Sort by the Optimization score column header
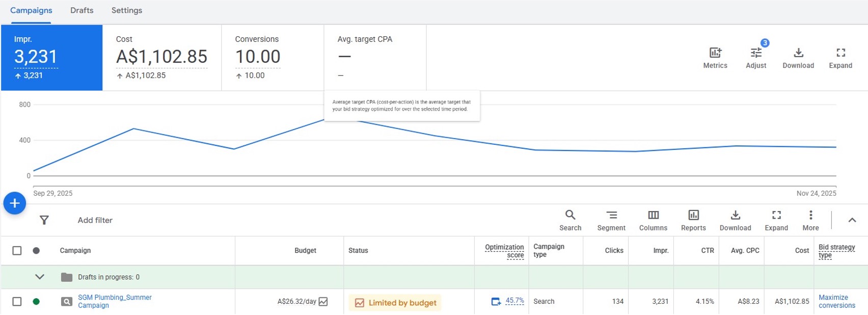Screen dimensions: 868x315 [504, 251]
